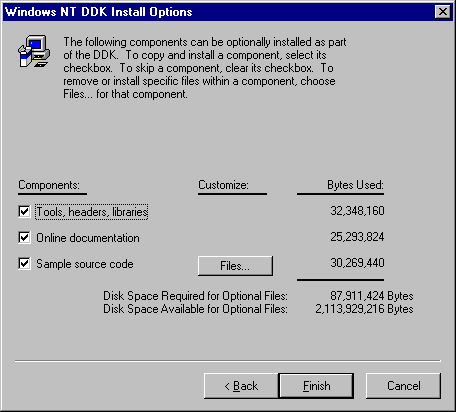This screenshot has width=456, height=412.
Task: Click the 30,269,440 bytes value
Action: [x=357, y=263]
